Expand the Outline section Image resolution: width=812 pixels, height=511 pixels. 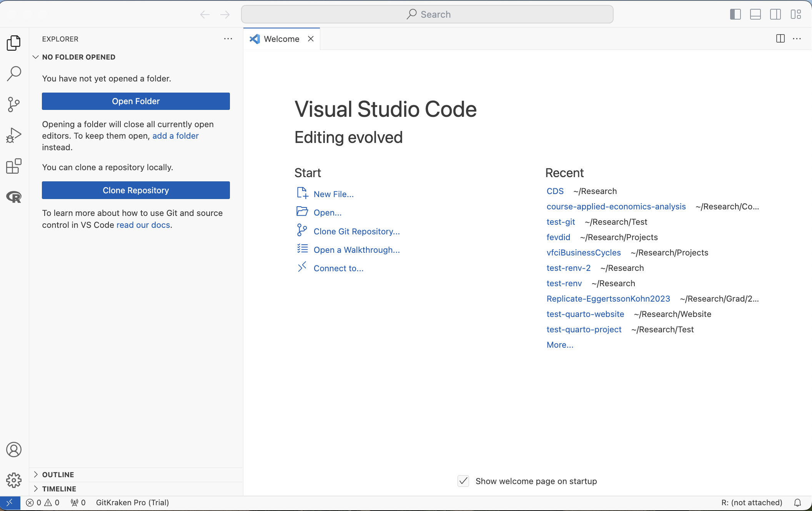pos(58,474)
